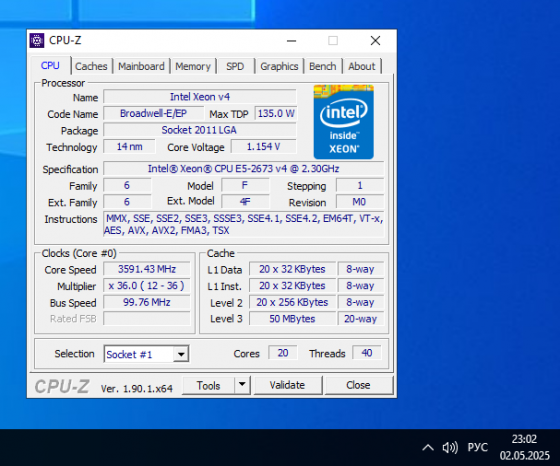Click the empty Rated FSB field
This screenshot has height=466, width=560.
(x=147, y=319)
